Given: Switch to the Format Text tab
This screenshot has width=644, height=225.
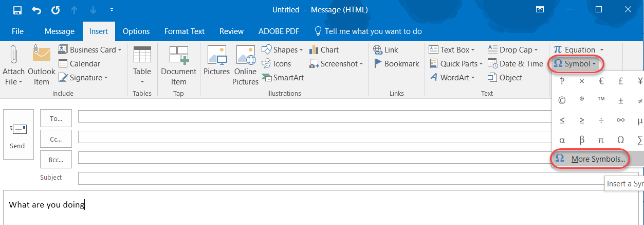Looking at the screenshot, I should pos(184,31).
